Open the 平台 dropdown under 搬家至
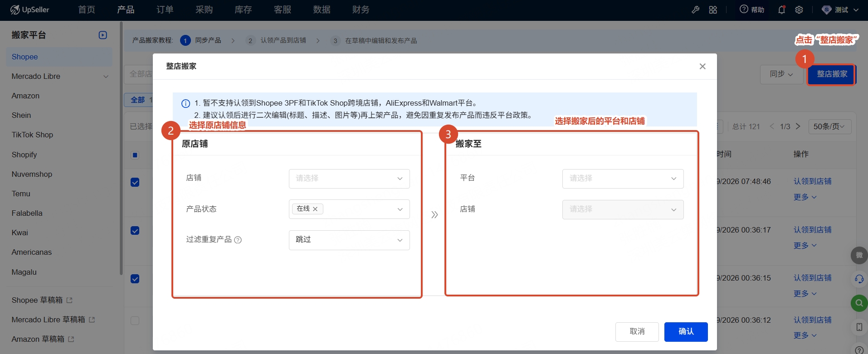868x354 pixels. coord(623,179)
